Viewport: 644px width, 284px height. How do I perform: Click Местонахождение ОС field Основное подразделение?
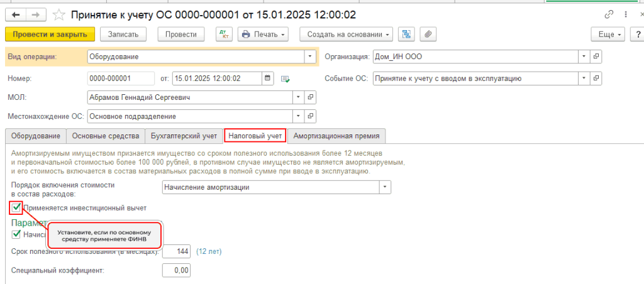coord(190,116)
